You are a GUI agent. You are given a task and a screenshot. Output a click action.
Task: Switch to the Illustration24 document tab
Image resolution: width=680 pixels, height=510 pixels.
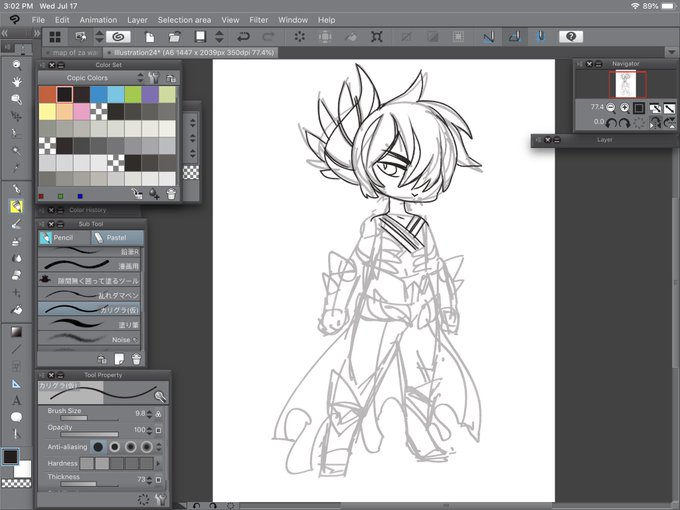point(191,52)
